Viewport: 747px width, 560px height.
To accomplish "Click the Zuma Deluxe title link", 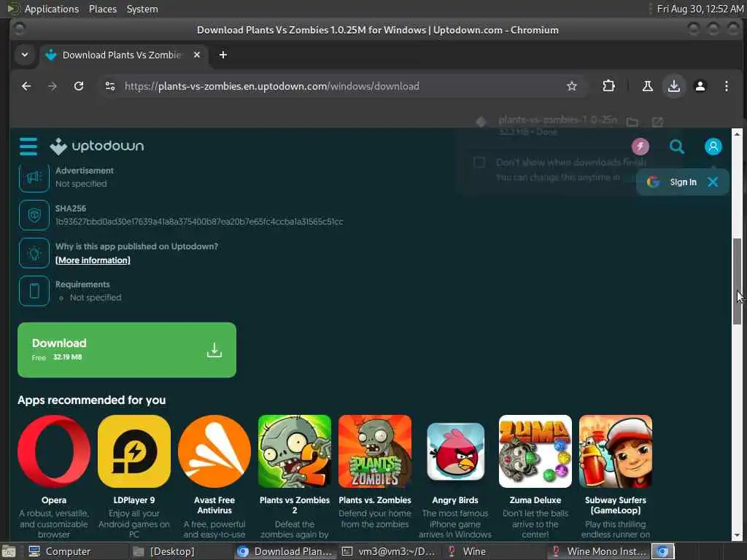I will click(535, 500).
